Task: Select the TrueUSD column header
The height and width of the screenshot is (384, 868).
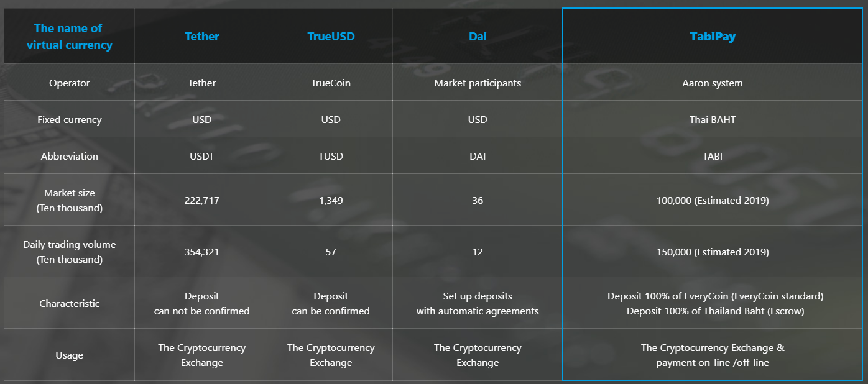Action: [331, 36]
